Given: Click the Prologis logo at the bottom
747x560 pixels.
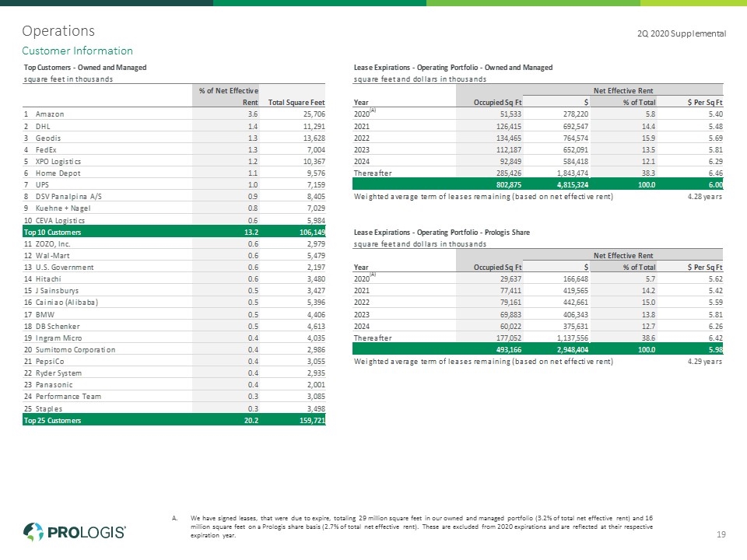Looking at the screenshot, I should click(75, 531).
